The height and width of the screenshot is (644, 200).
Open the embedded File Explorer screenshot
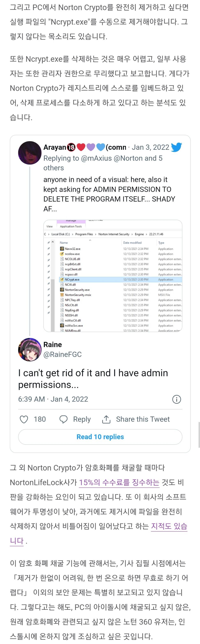point(113,276)
